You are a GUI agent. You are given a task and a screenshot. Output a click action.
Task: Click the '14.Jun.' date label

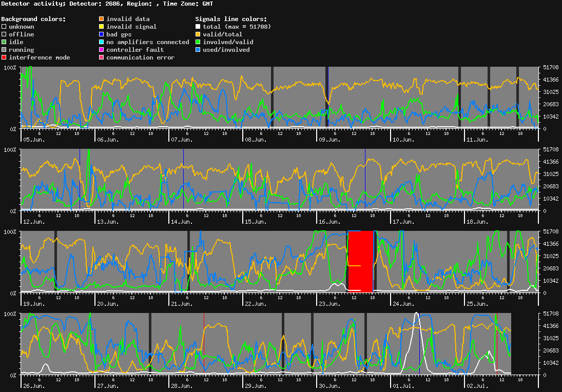pyautogui.click(x=182, y=222)
